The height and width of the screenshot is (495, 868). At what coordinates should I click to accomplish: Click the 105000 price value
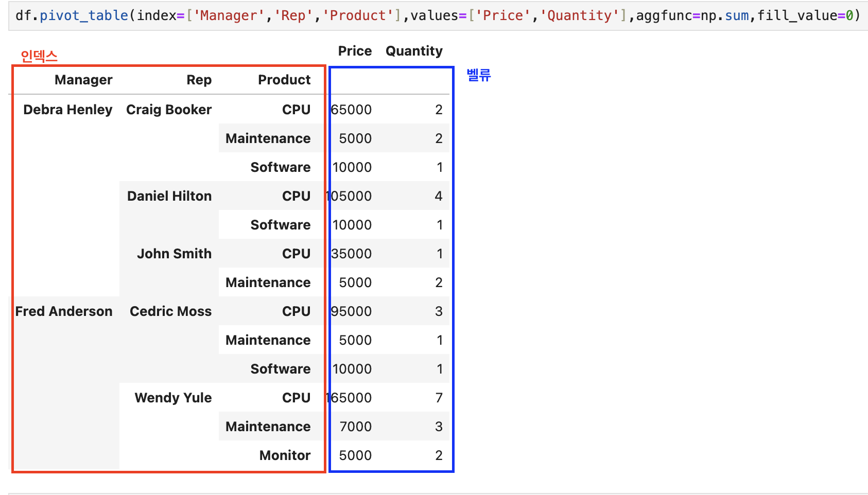[x=349, y=196]
